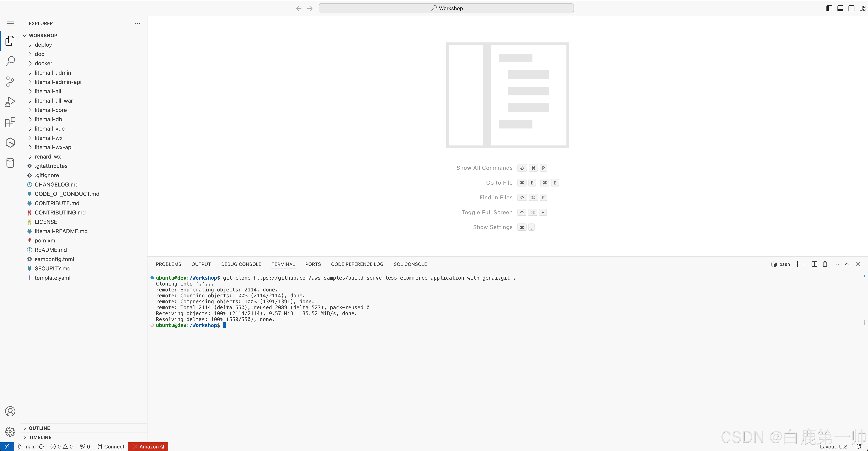Maximize the terminal panel with the chevron
The width and height of the screenshot is (868, 451).
click(x=847, y=264)
